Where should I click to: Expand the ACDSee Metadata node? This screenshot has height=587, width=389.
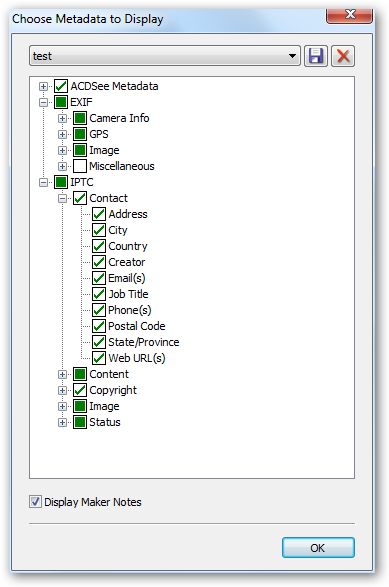(x=43, y=86)
